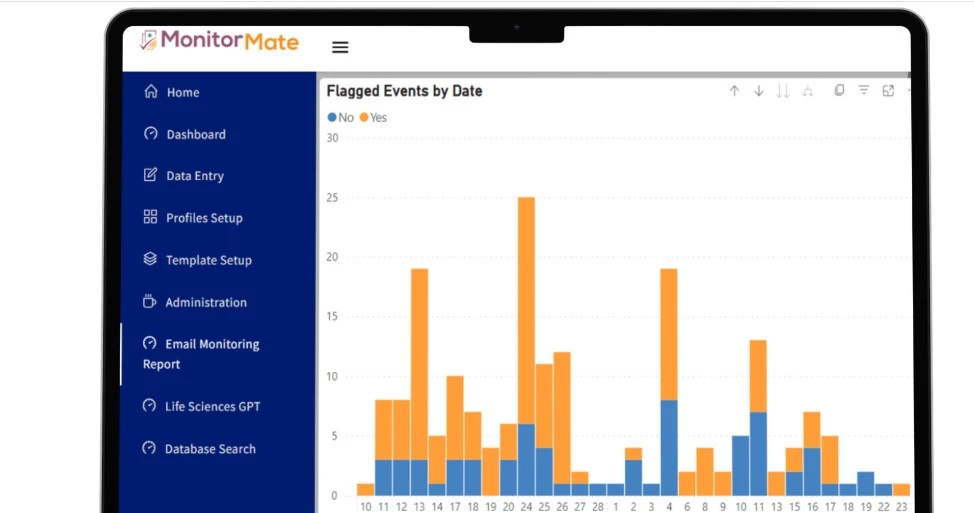This screenshot has height=513, width=974.
Task: Toggle the blue No legend item
Action: [340, 117]
